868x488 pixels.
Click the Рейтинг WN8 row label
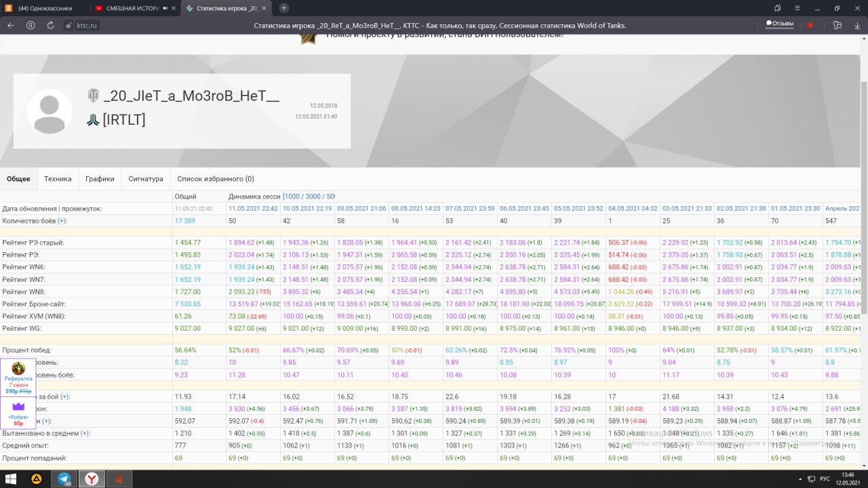[24, 291]
